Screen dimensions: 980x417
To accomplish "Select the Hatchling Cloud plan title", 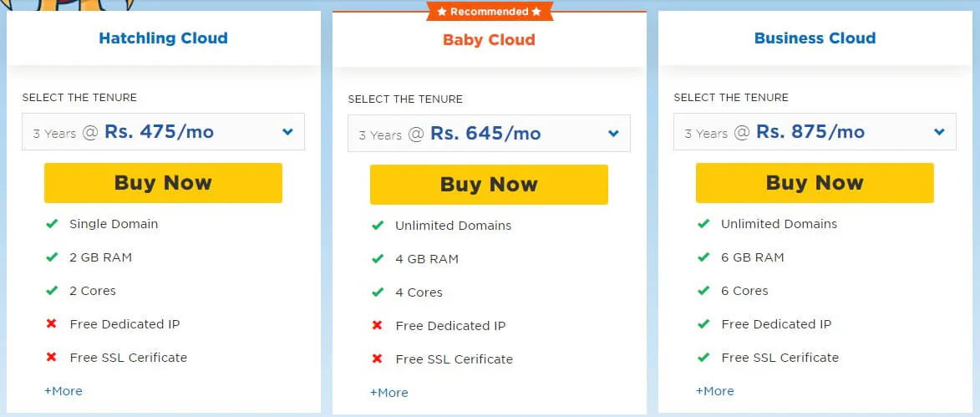I will [x=163, y=38].
